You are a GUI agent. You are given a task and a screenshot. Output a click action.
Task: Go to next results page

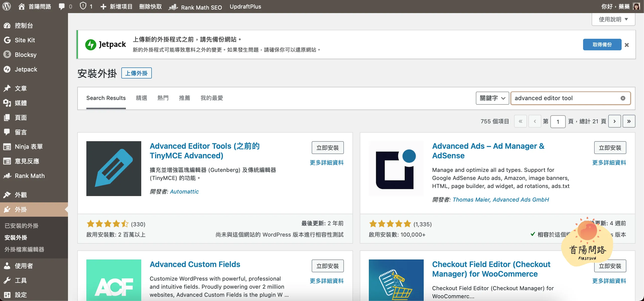[x=614, y=121]
